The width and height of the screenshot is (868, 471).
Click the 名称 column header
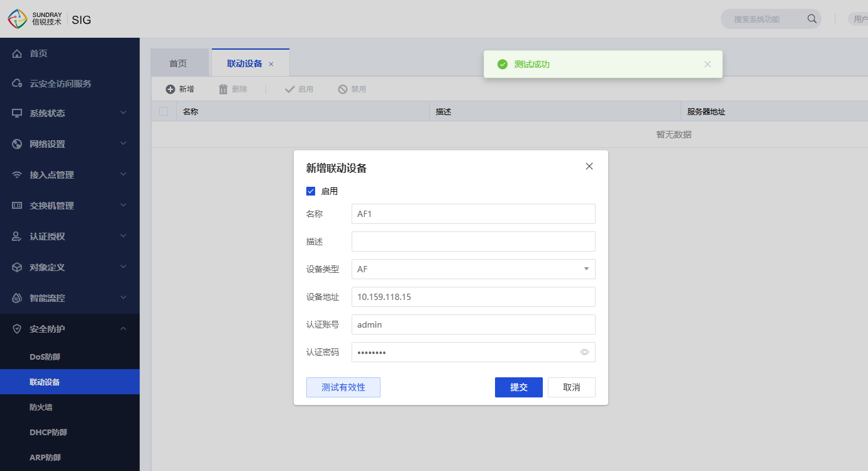click(x=303, y=111)
